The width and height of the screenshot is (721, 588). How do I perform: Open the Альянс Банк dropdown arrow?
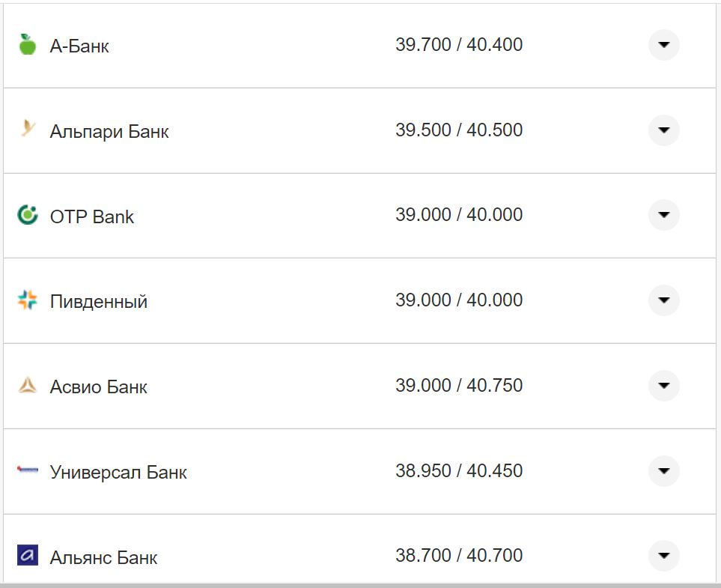[x=663, y=556]
